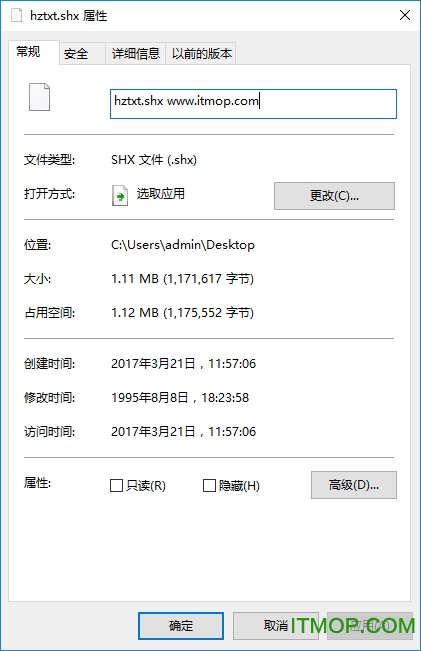
Task: Click the location path C:\Users\admin\Desktop
Action: click(x=183, y=245)
